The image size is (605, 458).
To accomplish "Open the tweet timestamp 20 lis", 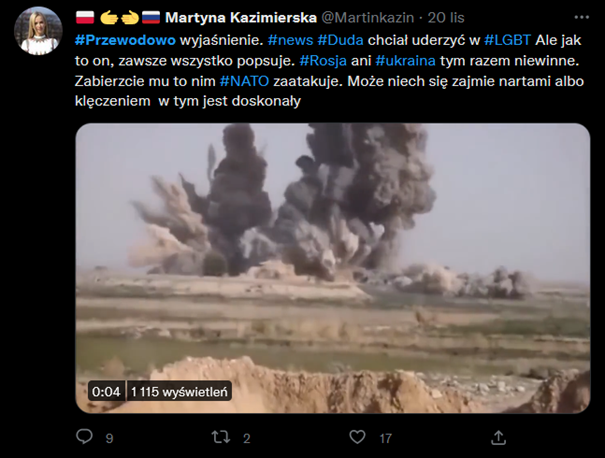I will (x=446, y=17).
